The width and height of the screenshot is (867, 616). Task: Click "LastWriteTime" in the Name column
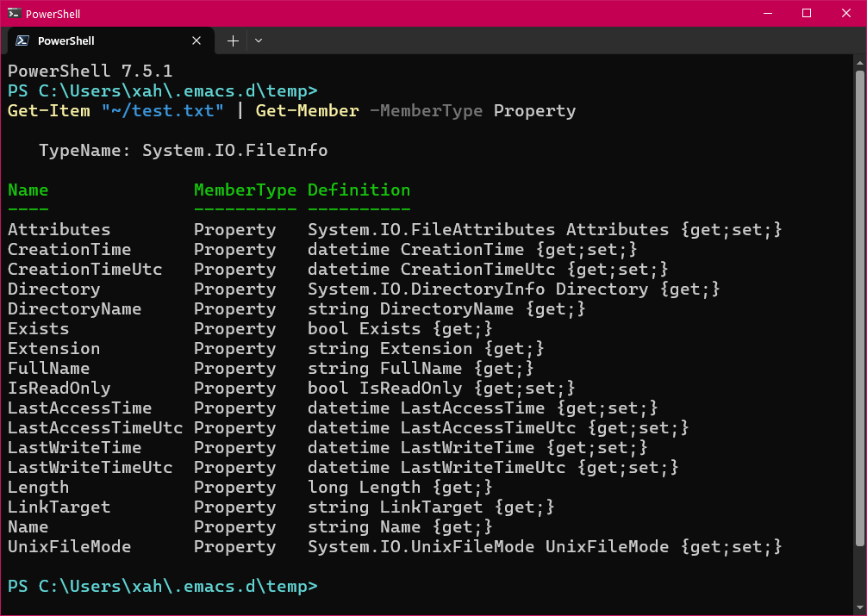pyautogui.click(x=75, y=448)
